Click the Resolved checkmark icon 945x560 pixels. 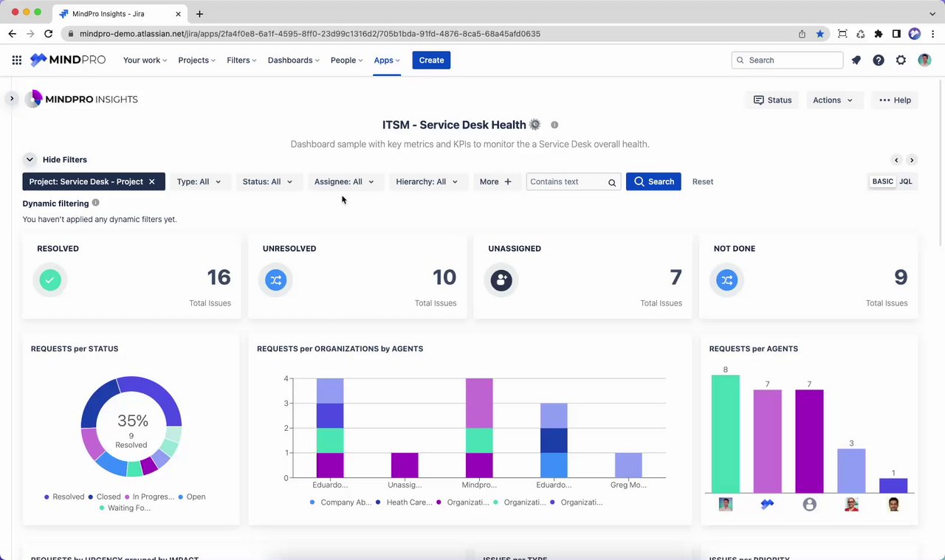50,280
